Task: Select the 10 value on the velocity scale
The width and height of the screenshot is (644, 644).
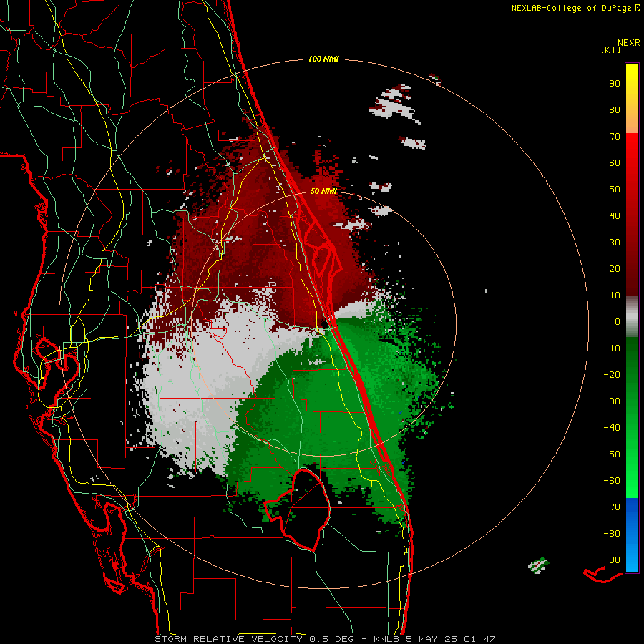Action: (x=615, y=296)
